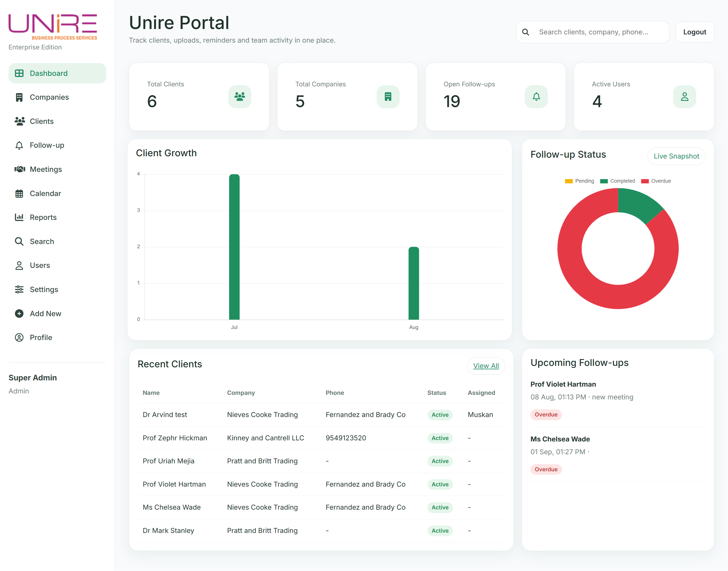This screenshot has width=728, height=571.
Task: Click the Total Companies building icon
Action: click(388, 97)
